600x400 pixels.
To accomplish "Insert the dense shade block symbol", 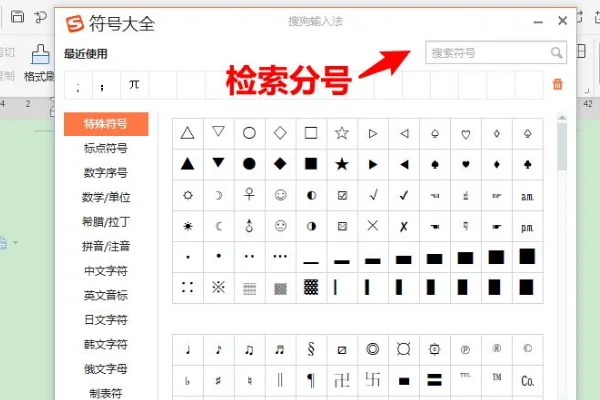I will pyautogui.click(x=311, y=287).
